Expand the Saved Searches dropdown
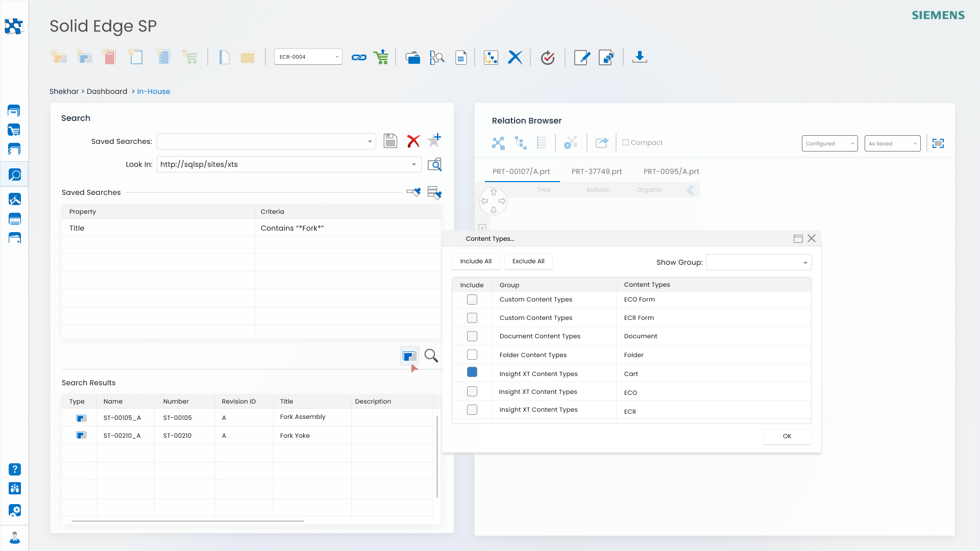 [x=370, y=141]
